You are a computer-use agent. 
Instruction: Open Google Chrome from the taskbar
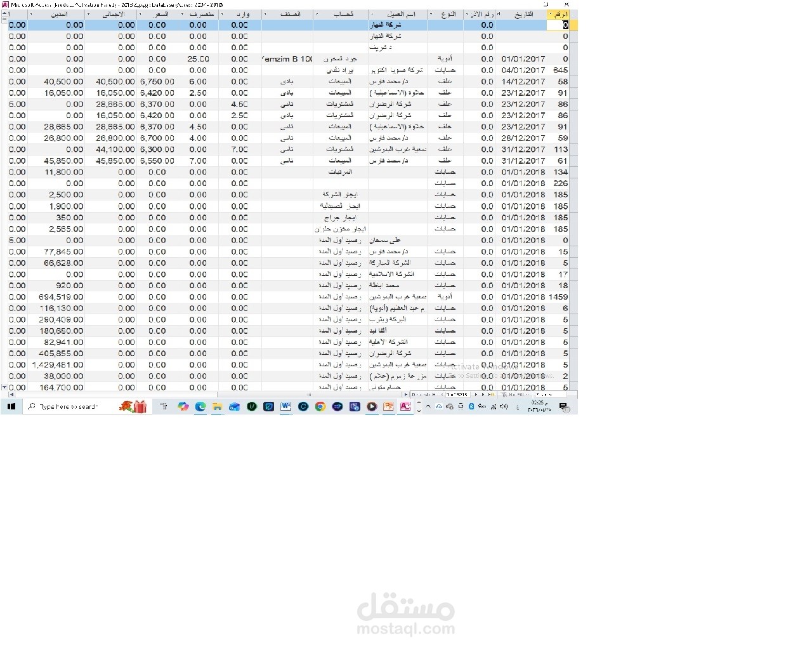(x=320, y=406)
